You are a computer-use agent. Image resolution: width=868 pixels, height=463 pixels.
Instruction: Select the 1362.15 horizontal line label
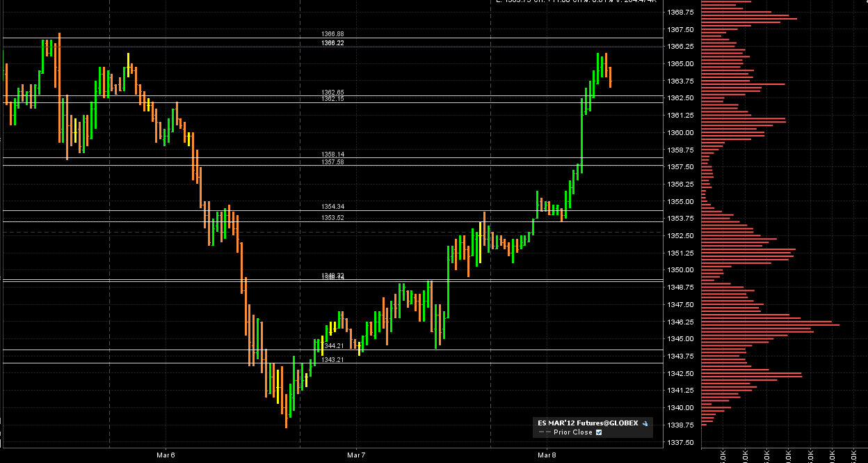pyautogui.click(x=333, y=99)
